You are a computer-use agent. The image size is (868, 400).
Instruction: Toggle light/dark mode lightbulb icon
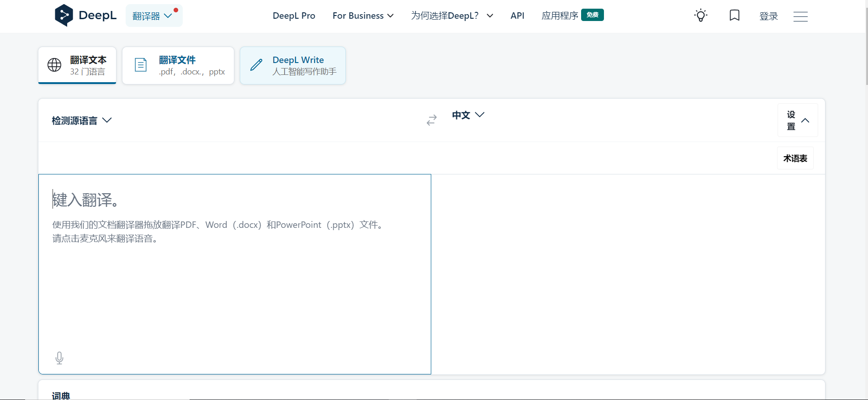(x=700, y=16)
